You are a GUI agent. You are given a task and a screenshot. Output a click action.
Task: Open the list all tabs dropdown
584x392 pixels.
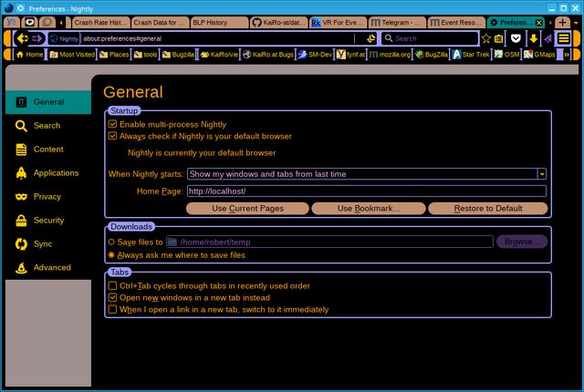[x=577, y=21]
